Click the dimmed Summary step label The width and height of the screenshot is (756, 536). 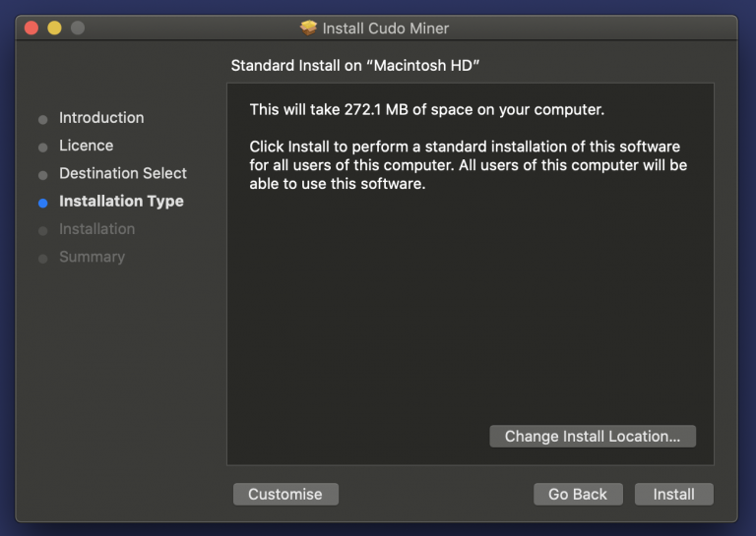(x=92, y=257)
